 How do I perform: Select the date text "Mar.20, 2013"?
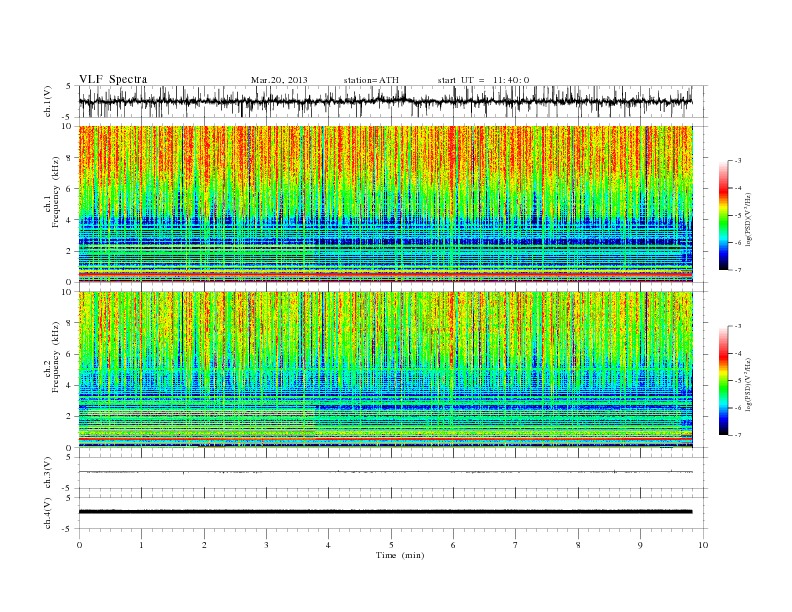[x=279, y=80]
